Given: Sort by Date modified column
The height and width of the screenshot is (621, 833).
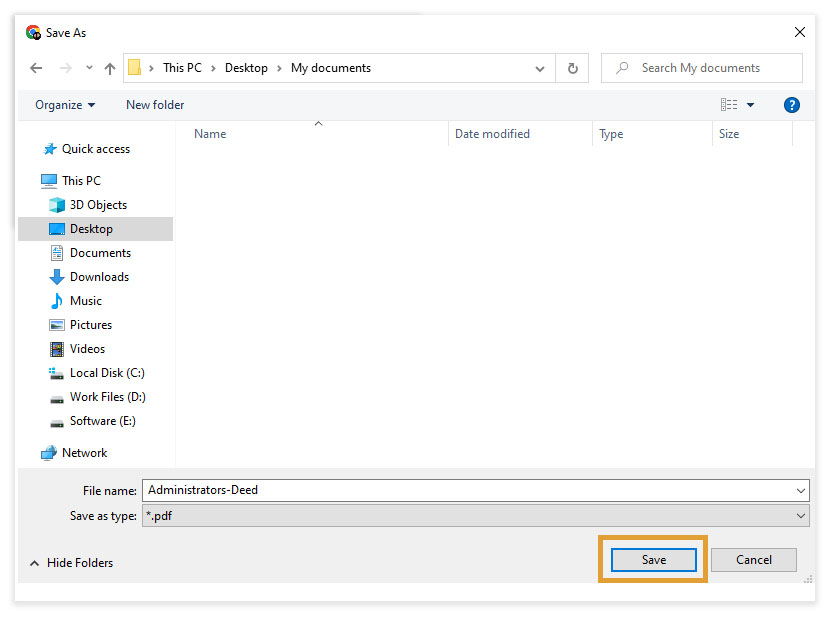Looking at the screenshot, I should point(492,134).
